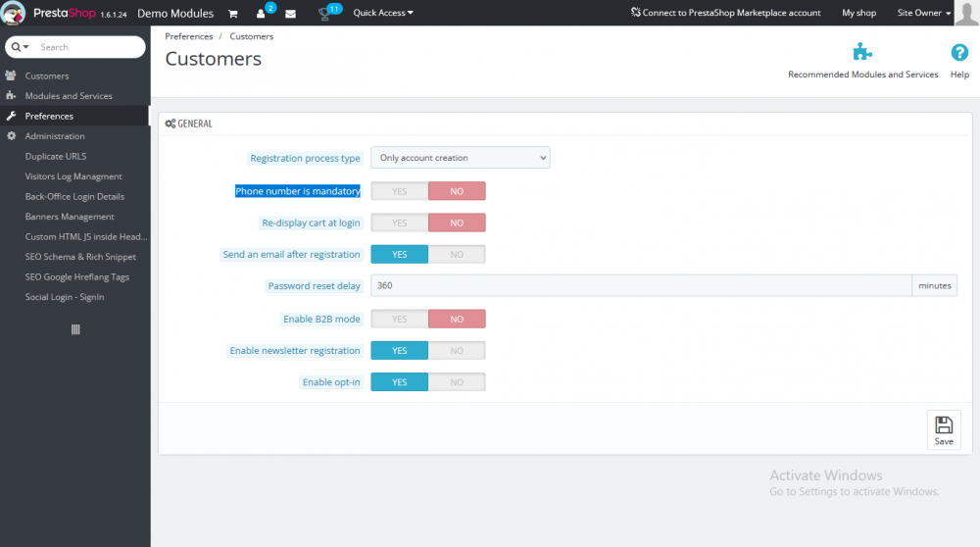Click the GENERAL panel gears icon
The width and height of the screenshot is (980, 547).
(x=170, y=124)
